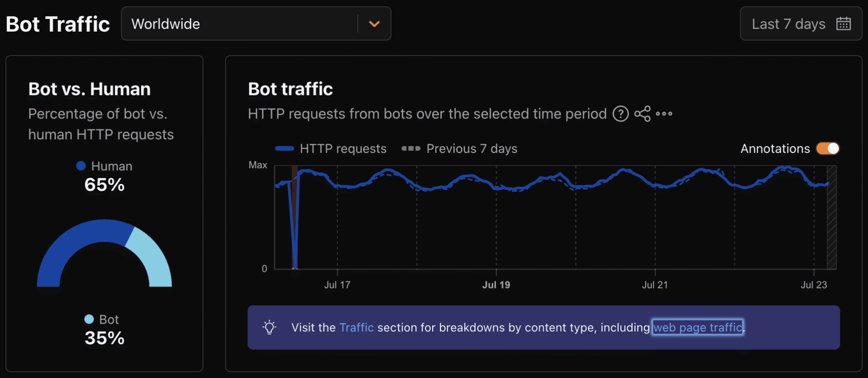Click the lightbulb tip icon
This screenshot has width=868, height=378.
[x=269, y=327]
